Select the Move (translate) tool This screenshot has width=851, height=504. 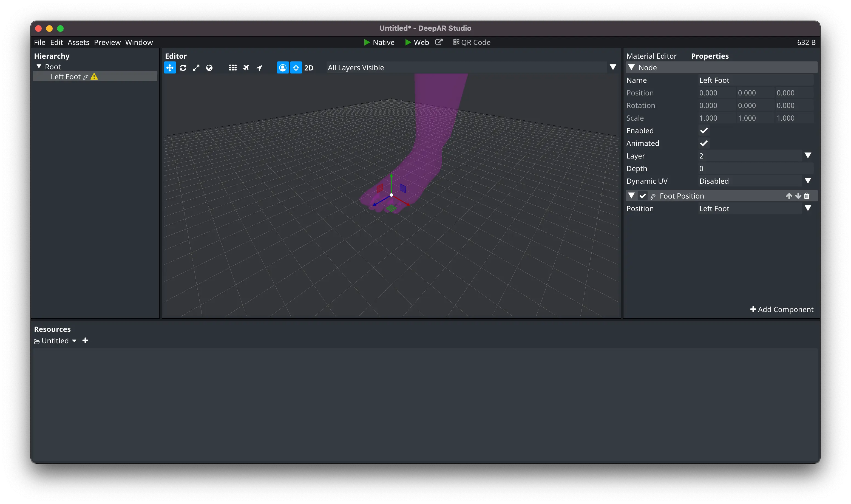click(x=170, y=67)
